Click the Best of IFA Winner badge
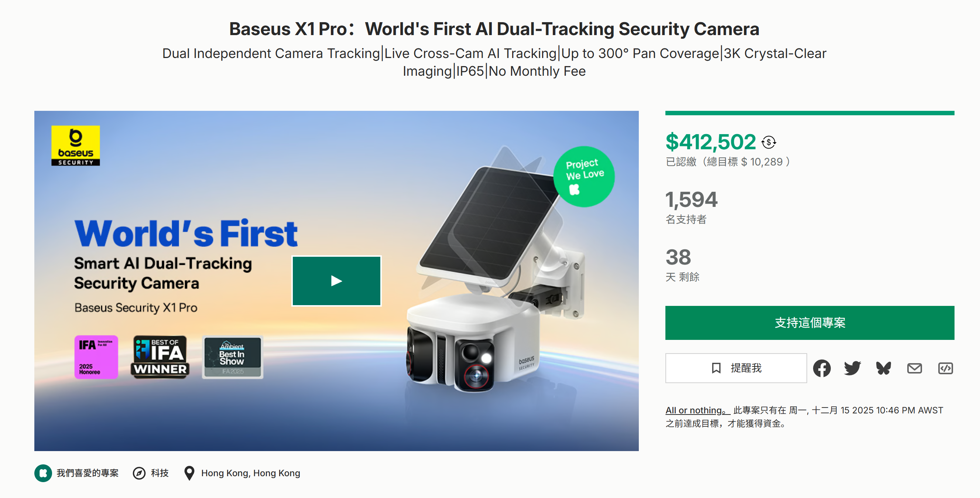The width and height of the screenshot is (980, 498). click(x=160, y=357)
